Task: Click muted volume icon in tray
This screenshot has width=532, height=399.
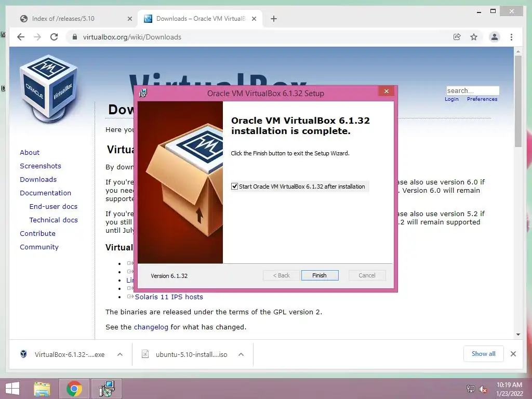Action: [483, 389]
